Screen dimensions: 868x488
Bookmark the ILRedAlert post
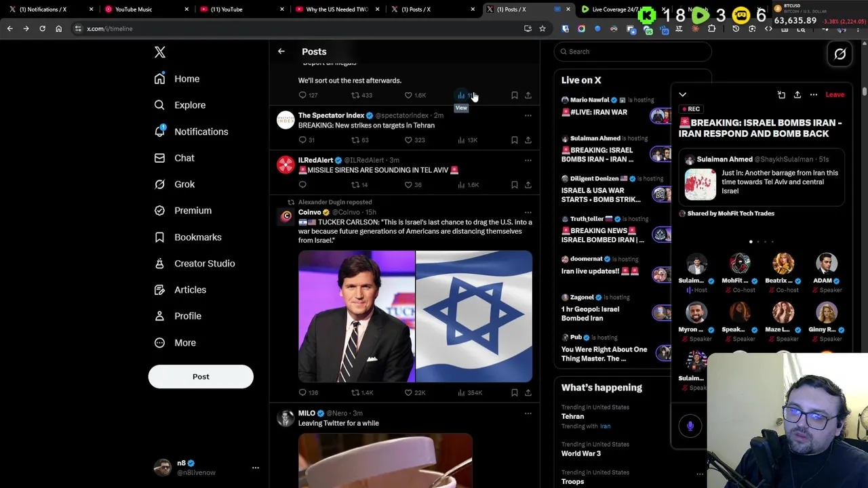[515, 184]
